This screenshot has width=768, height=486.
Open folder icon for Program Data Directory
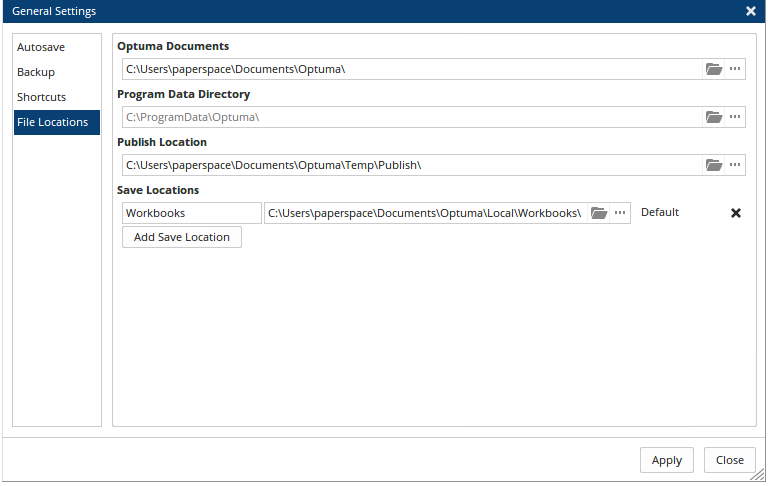coord(714,117)
